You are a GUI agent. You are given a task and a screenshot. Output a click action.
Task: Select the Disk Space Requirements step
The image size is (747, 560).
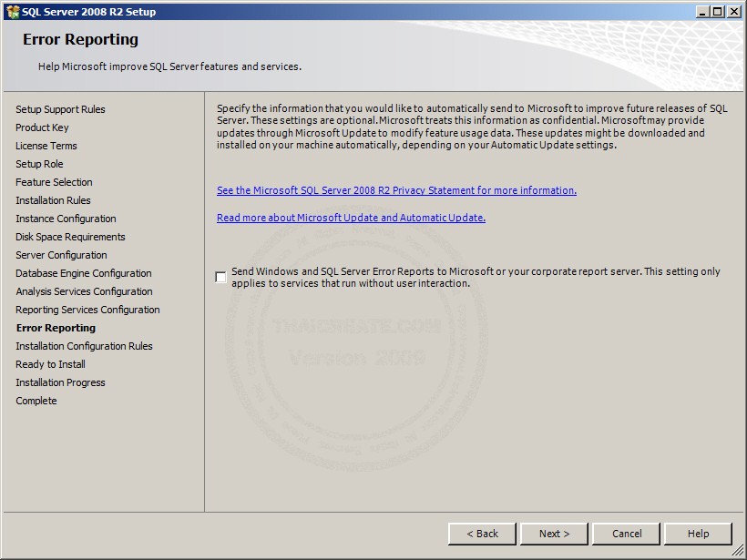pyautogui.click(x=70, y=237)
